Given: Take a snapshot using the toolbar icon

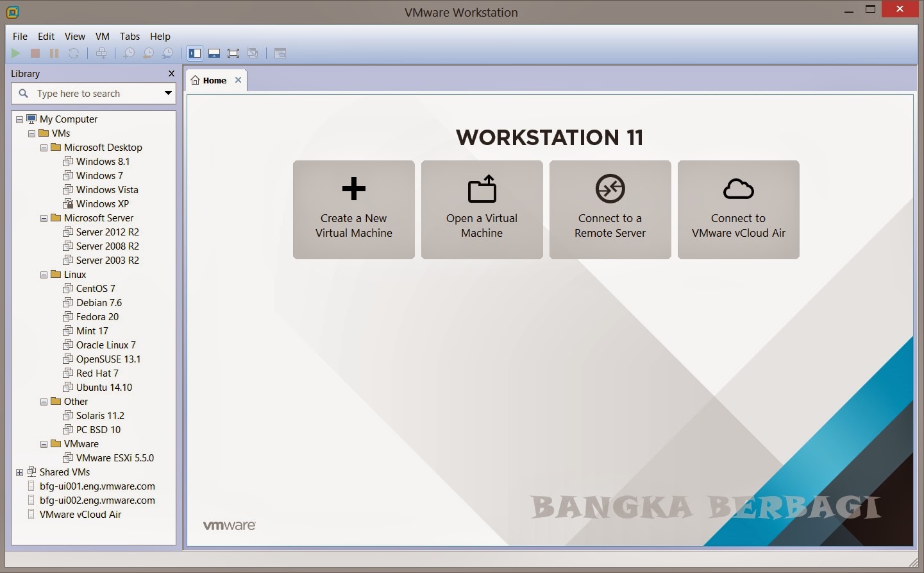Looking at the screenshot, I should tap(129, 53).
